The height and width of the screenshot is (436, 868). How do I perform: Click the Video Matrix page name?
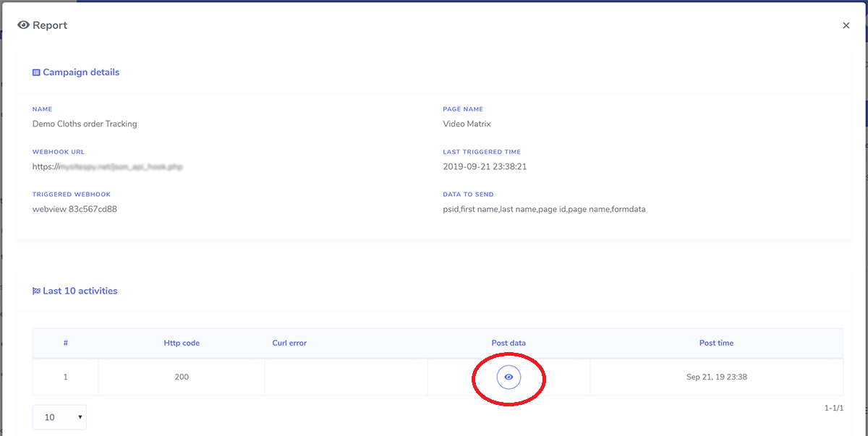click(x=467, y=124)
